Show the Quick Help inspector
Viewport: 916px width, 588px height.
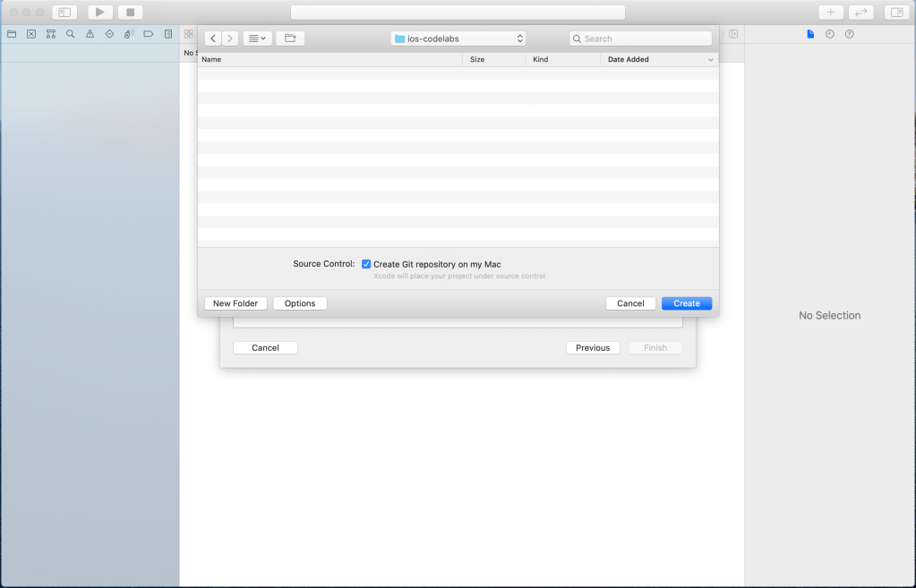pyautogui.click(x=849, y=34)
